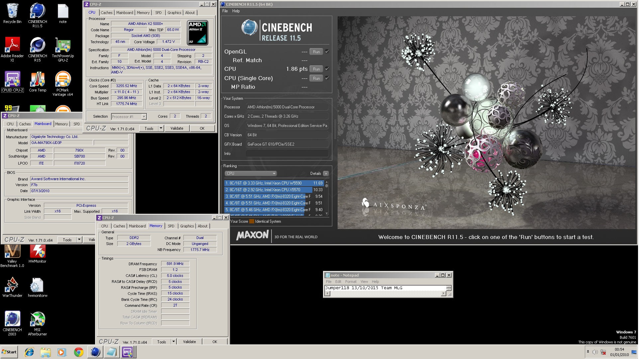
Task: Open the Tools dropdown arrow in CPU-Z Memory window
Action: tap(173, 342)
